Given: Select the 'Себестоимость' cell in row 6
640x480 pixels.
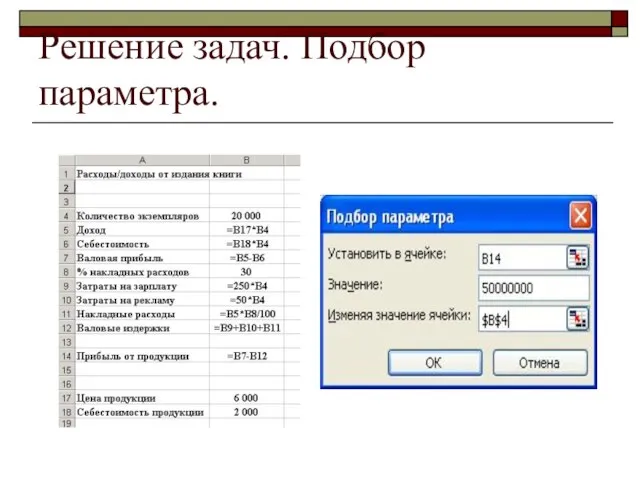Looking at the screenshot, I should click(142, 244).
